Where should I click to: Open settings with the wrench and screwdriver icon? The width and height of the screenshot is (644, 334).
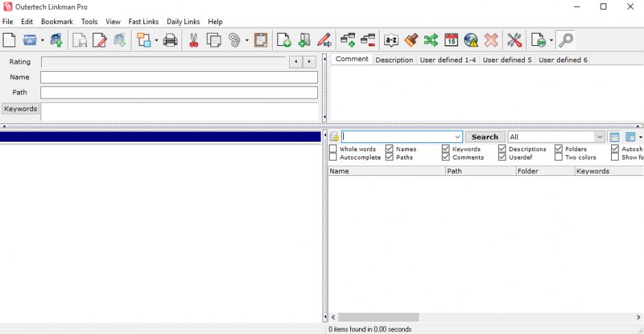515,40
